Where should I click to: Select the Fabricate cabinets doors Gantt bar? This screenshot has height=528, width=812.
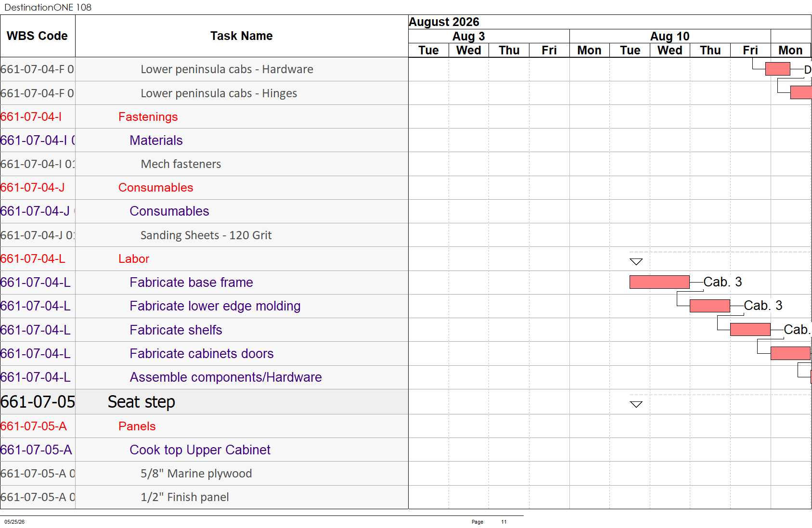coord(791,353)
